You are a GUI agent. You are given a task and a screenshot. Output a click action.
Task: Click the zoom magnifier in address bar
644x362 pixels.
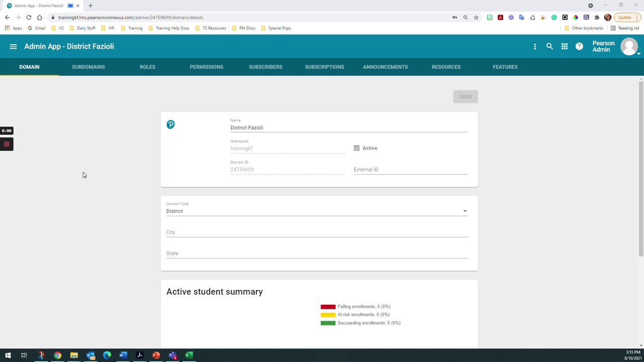pyautogui.click(x=465, y=17)
